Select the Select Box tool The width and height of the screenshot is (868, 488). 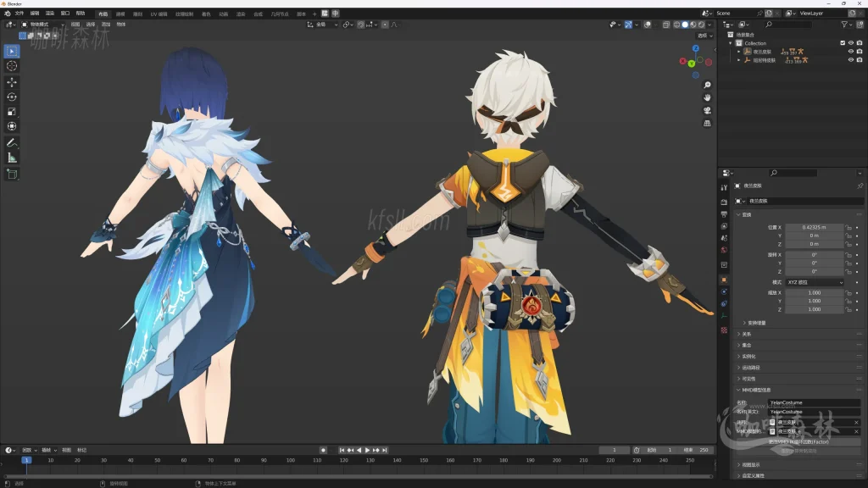click(x=12, y=52)
